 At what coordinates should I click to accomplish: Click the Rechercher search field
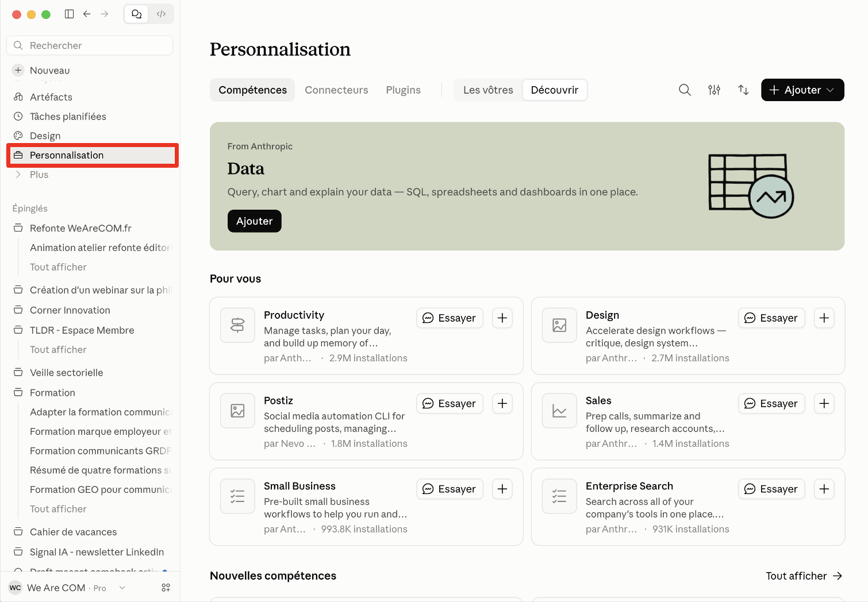tap(90, 45)
